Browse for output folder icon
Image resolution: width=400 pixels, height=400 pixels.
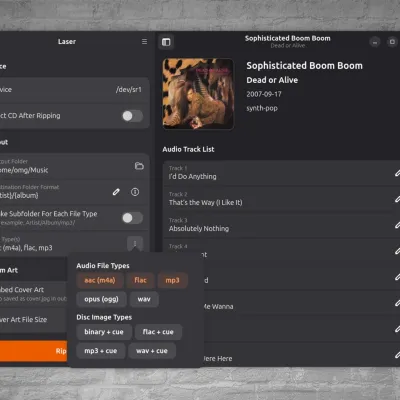(139, 166)
